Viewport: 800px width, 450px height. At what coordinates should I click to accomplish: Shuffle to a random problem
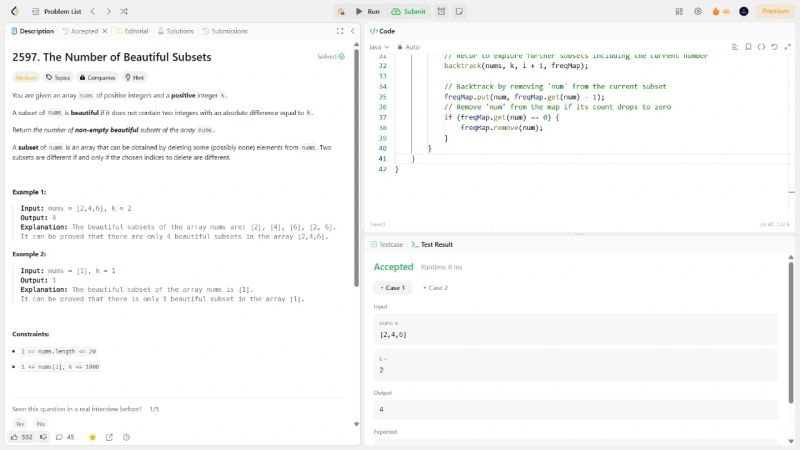pos(123,11)
